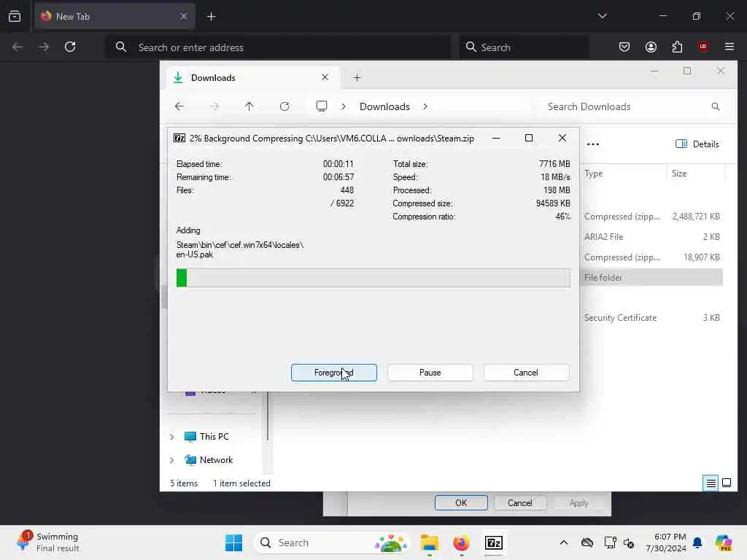Click OK in the background dialog
Screen dimensions: 747x560
click(461, 503)
